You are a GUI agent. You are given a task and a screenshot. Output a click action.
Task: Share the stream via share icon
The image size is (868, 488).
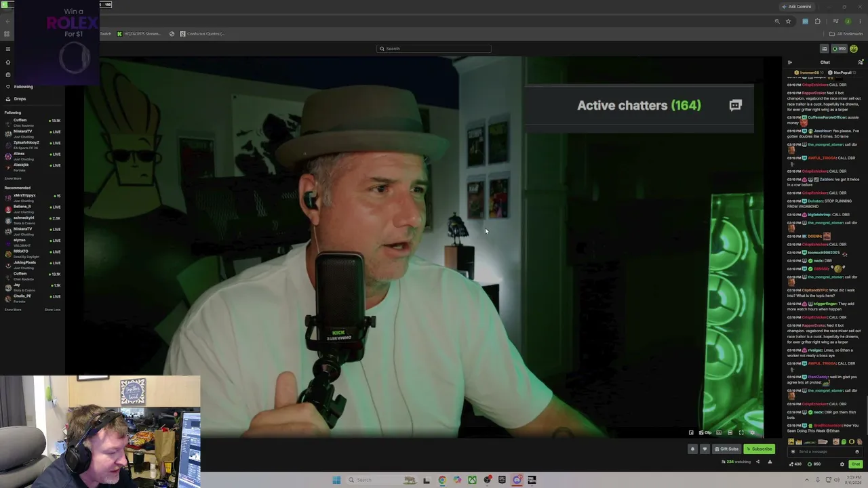[757, 462]
